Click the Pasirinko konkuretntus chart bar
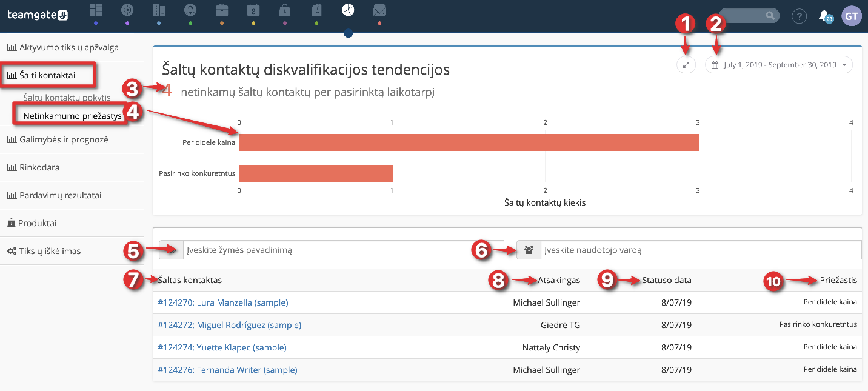The image size is (868, 391). click(x=316, y=174)
